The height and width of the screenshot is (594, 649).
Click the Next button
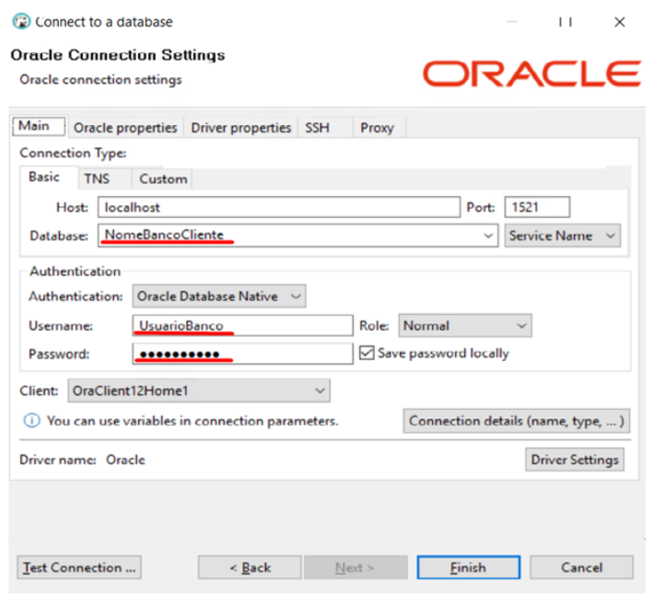[355, 568]
